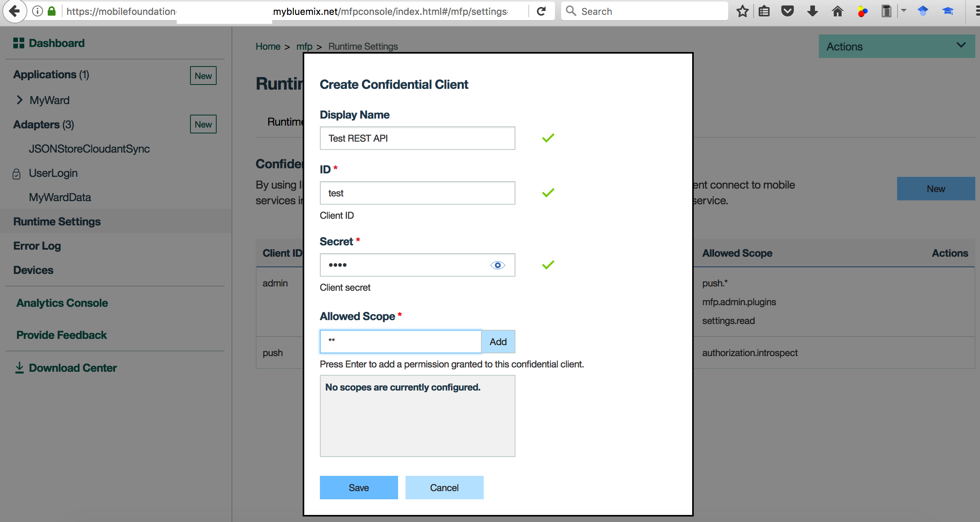980x522 pixels.
Task: Bookmark page with the star icon
Action: point(742,11)
